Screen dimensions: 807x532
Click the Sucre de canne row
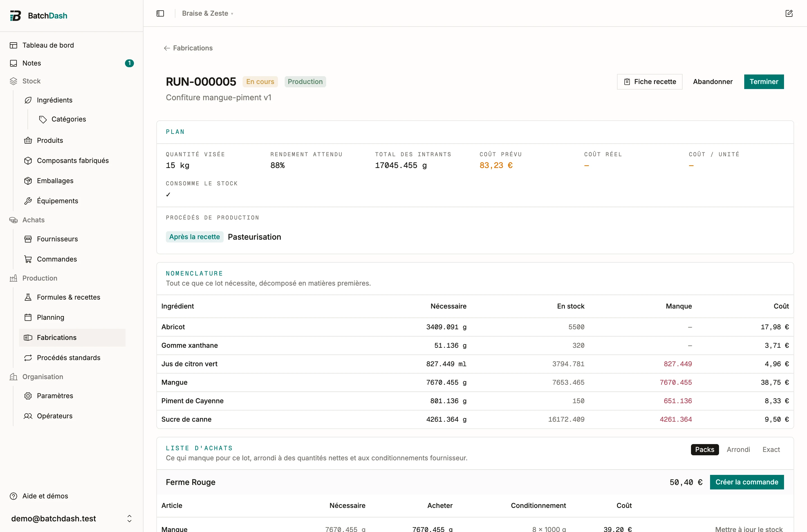pos(475,419)
